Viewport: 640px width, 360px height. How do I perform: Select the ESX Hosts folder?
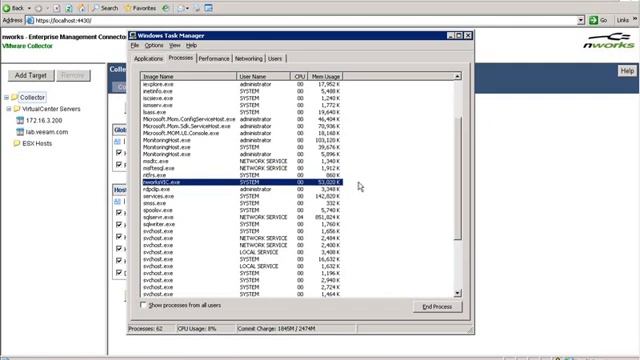tap(37, 143)
